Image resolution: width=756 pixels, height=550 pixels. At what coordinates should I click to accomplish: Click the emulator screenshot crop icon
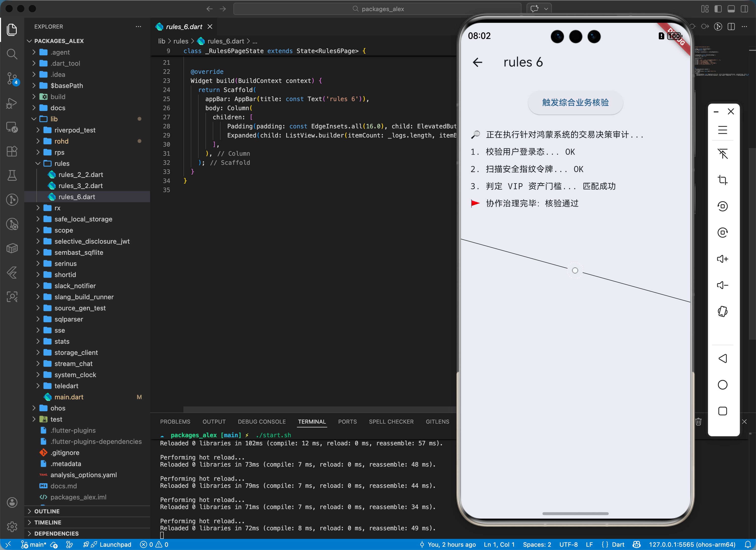pos(722,180)
